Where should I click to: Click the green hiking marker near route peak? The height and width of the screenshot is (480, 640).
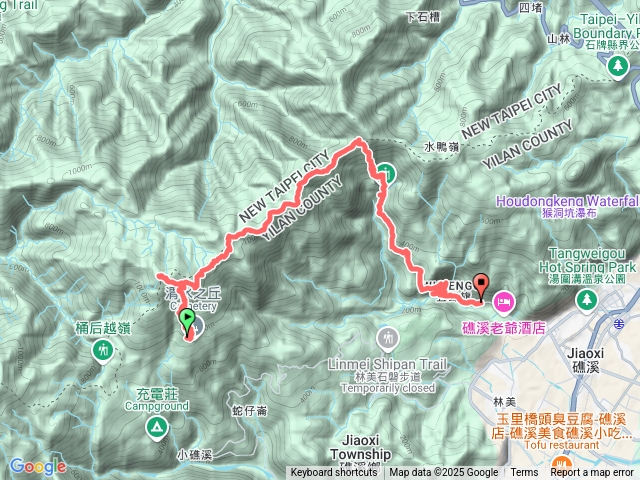(x=386, y=174)
